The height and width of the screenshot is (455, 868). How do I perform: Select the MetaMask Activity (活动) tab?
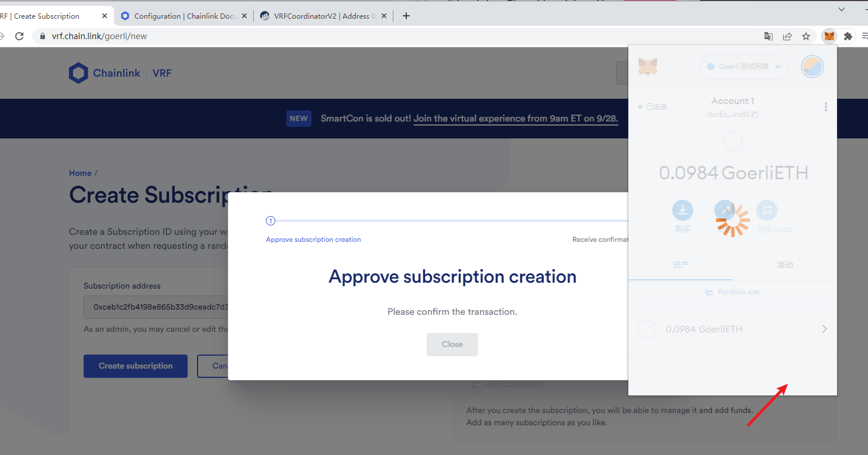tap(784, 265)
